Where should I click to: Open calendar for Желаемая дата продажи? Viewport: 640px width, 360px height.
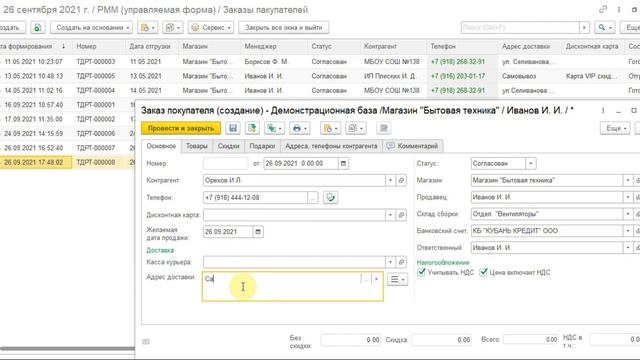[258, 231]
